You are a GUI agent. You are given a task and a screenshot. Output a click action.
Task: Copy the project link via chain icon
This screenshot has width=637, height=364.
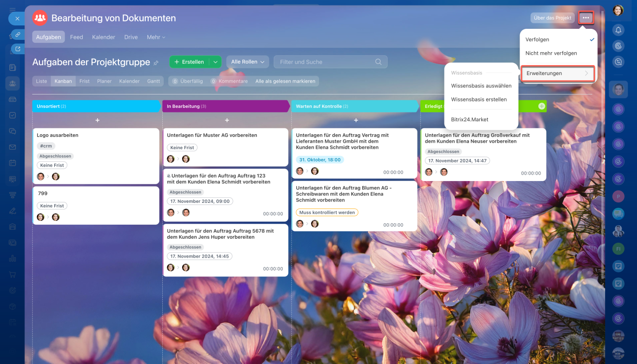coord(18,34)
